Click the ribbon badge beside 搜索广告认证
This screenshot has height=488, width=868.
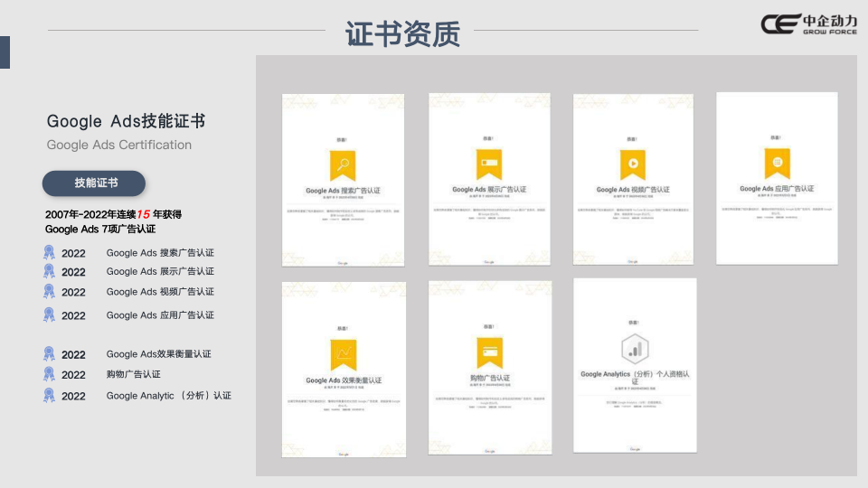pos(49,253)
